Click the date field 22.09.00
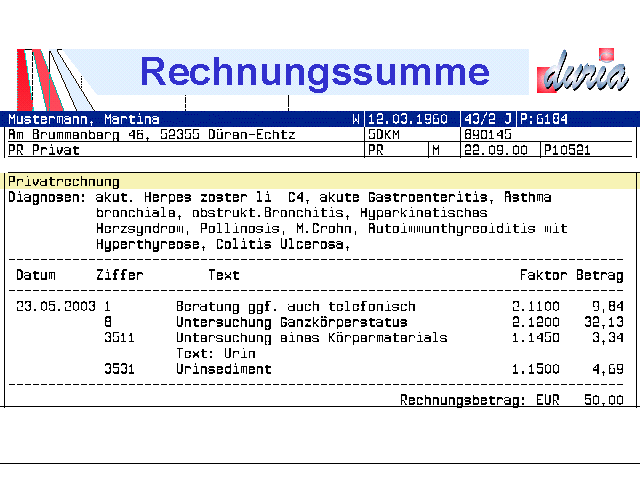This screenshot has width=640, height=480. coord(488,150)
